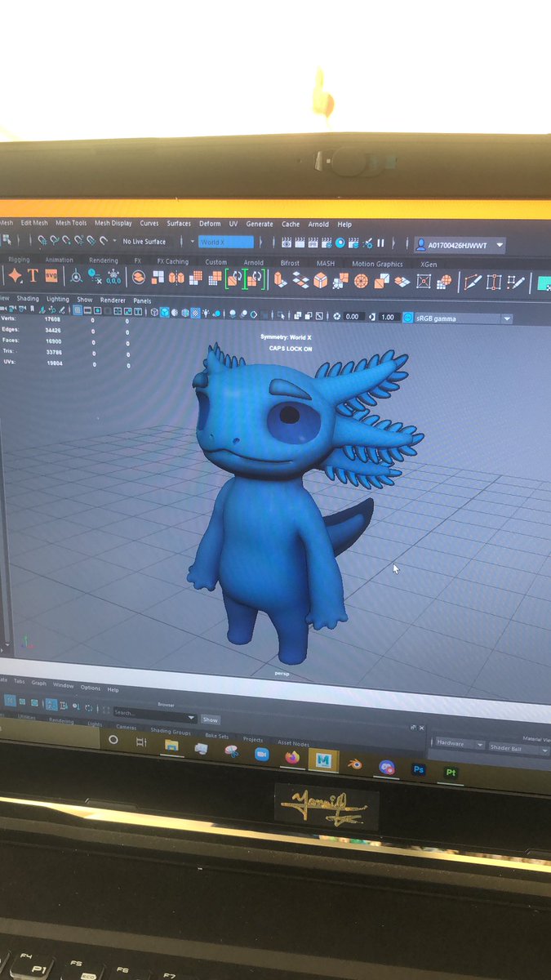The width and height of the screenshot is (551, 980).
Task: Select the star-shaped polygon tool on the shelf
Action: [x=15, y=275]
